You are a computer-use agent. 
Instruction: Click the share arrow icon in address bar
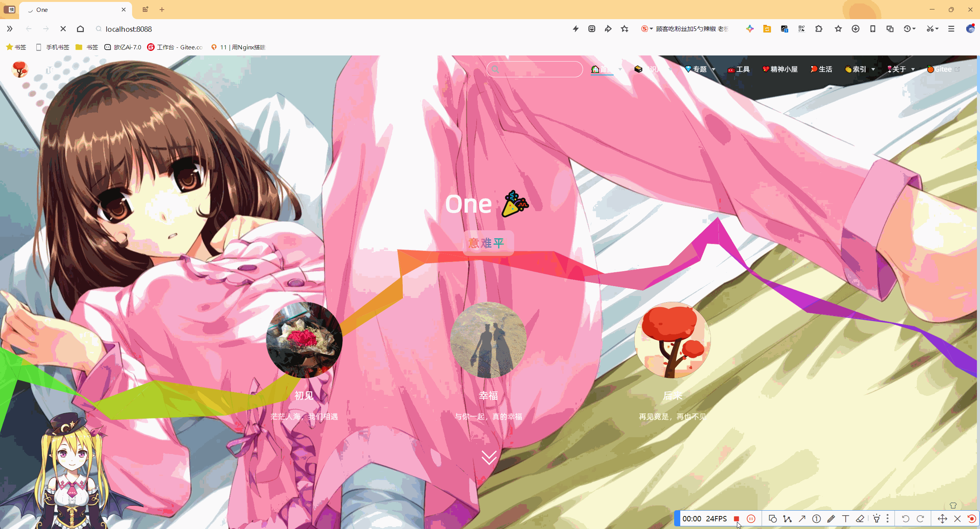point(608,29)
